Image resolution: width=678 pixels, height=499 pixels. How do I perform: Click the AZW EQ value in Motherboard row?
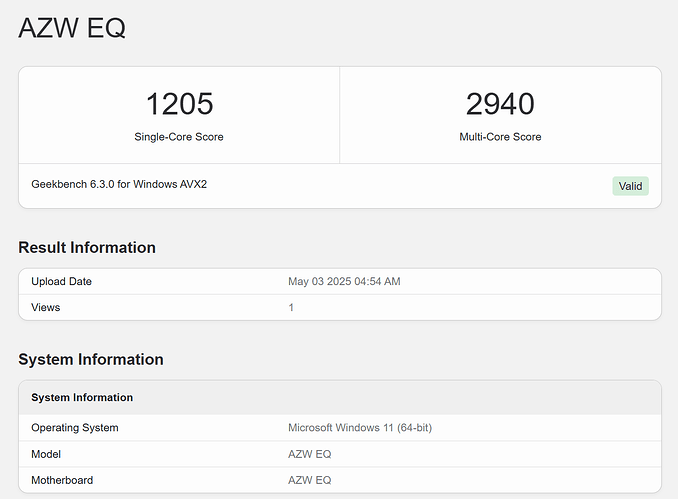click(309, 480)
